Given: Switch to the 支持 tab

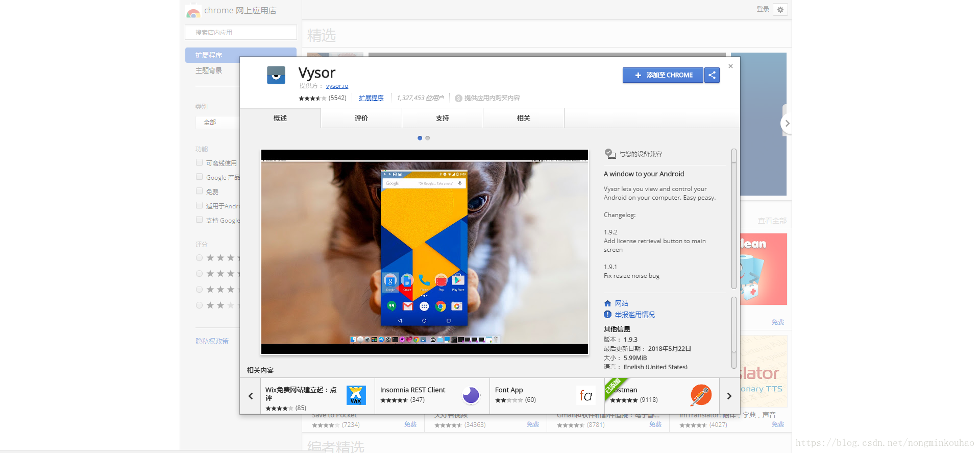Looking at the screenshot, I should point(443,118).
